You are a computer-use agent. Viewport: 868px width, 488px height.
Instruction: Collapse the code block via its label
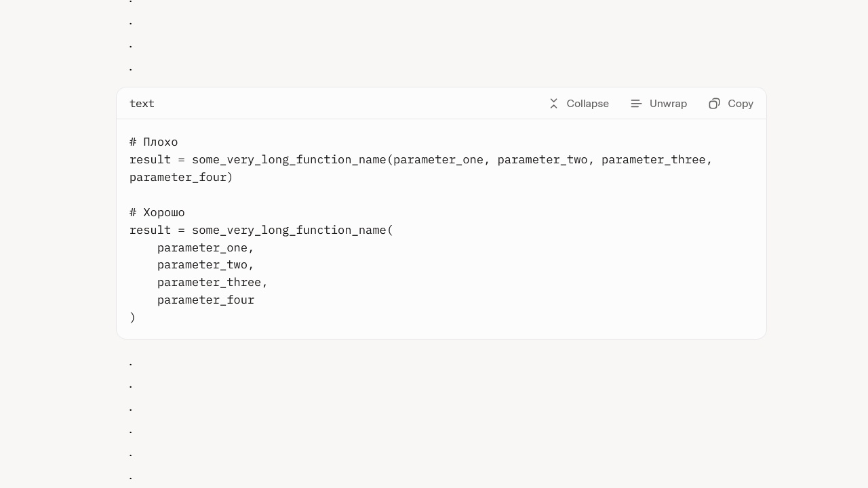pyautogui.click(x=587, y=104)
